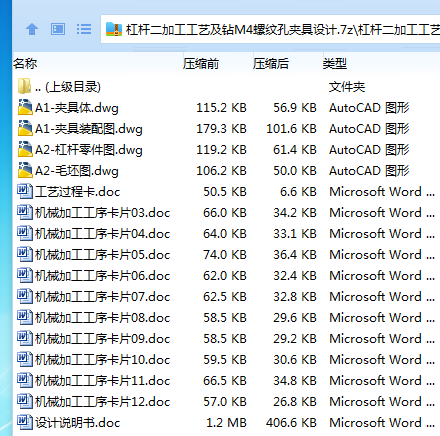Click the Word icon of 机械加工工序卡片05.doc
The width and height of the screenshot is (440, 436).
(25, 254)
